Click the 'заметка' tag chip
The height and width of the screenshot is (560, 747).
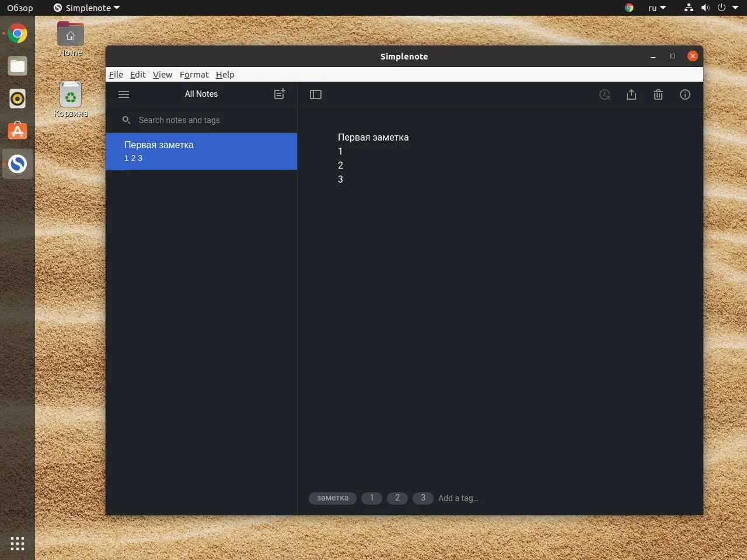click(333, 498)
